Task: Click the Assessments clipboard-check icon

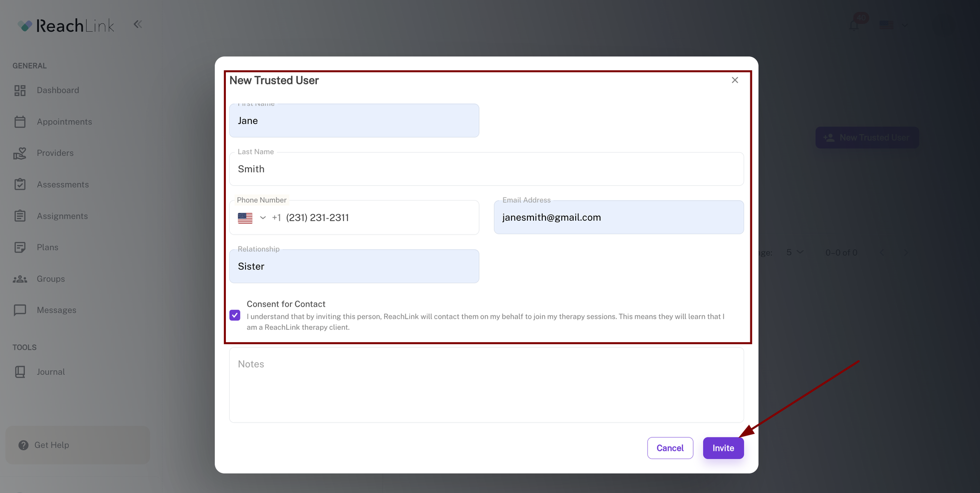Action: 20,184
